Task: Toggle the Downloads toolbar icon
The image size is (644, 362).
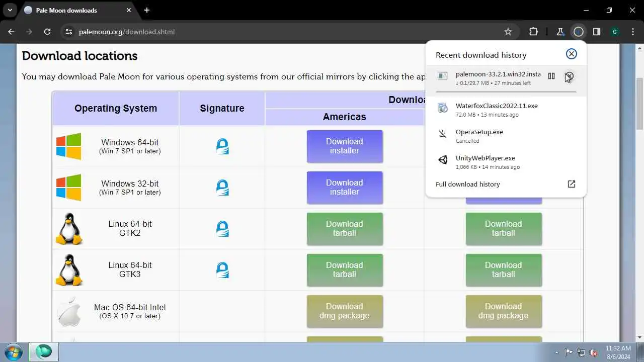Action: (579, 32)
